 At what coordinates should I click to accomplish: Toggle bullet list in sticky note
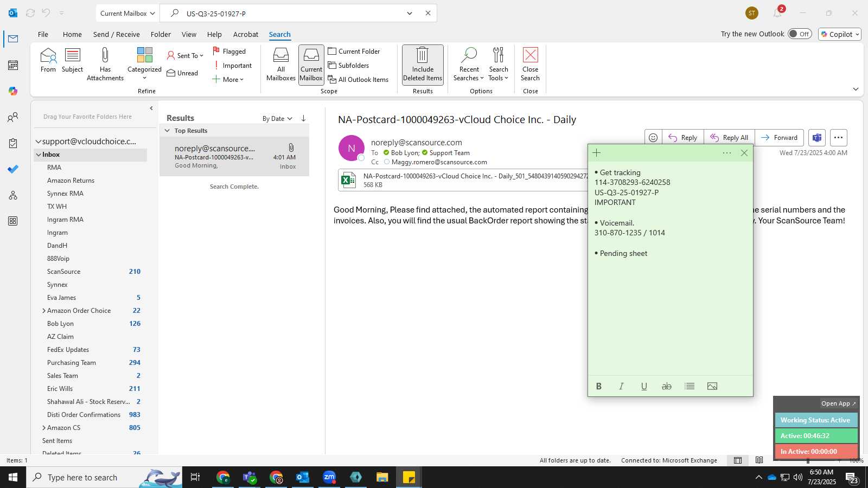click(690, 386)
